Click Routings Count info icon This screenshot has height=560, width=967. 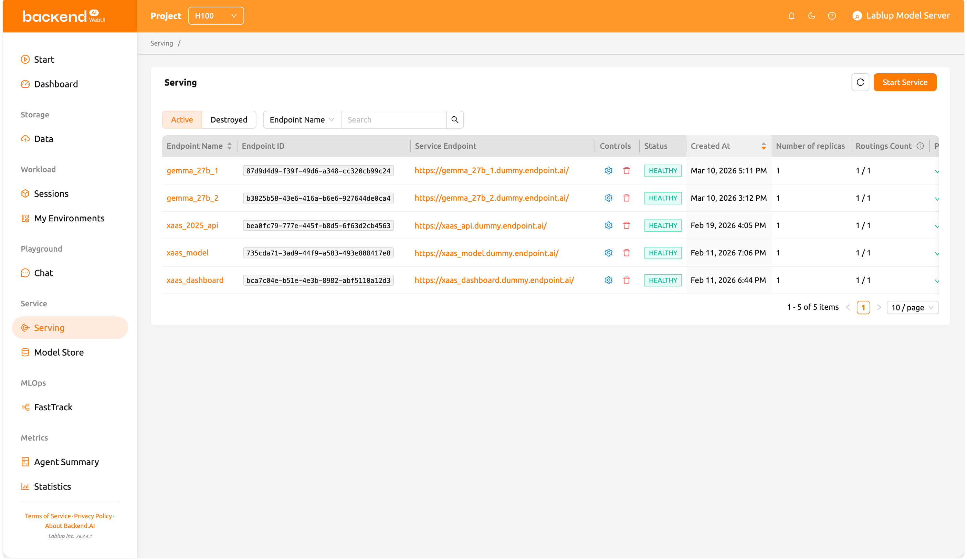pos(920,146)
